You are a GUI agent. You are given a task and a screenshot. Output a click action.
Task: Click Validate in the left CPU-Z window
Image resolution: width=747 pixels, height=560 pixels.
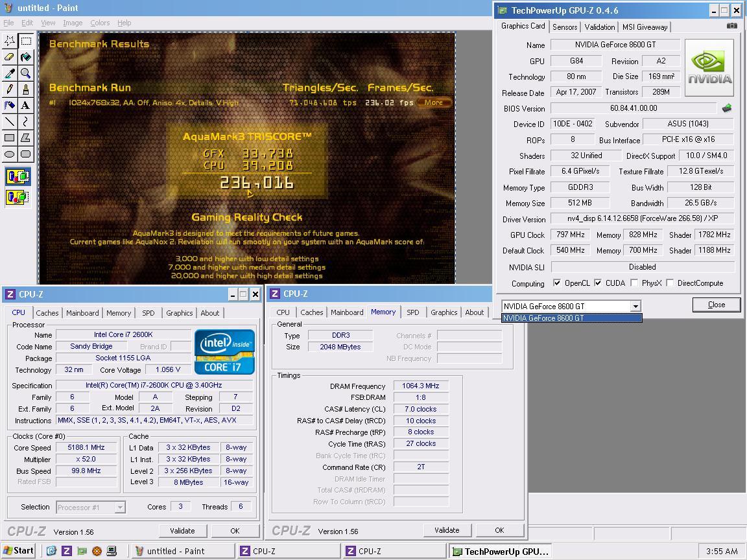click(182, 530)
